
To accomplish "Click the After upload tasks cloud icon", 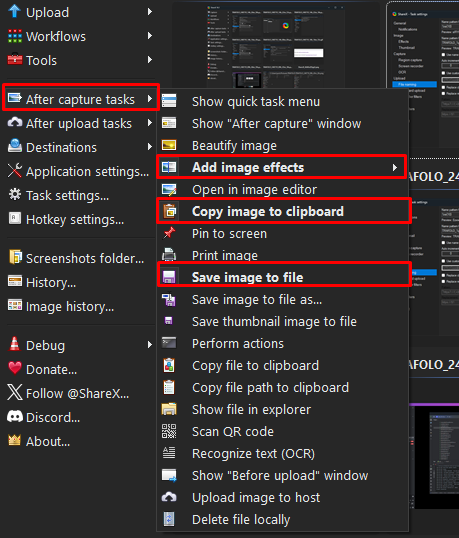I will click(x=15, y=122).
